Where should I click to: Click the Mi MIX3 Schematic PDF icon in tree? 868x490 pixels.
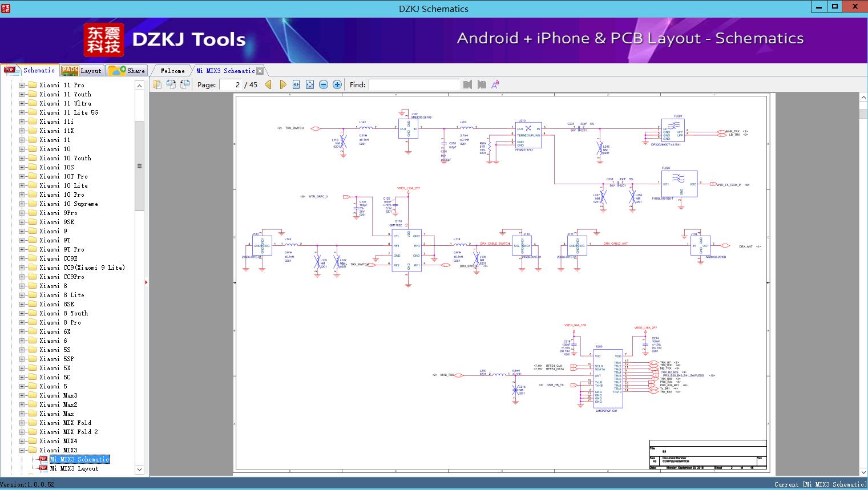pyautogui.click(x=43, y=459)
